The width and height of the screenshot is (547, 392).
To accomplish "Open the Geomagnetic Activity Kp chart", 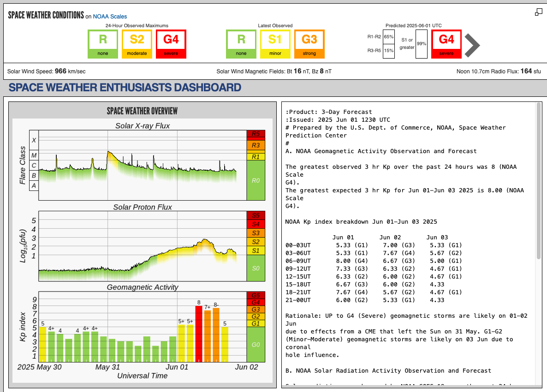I will tap(143, 327).
